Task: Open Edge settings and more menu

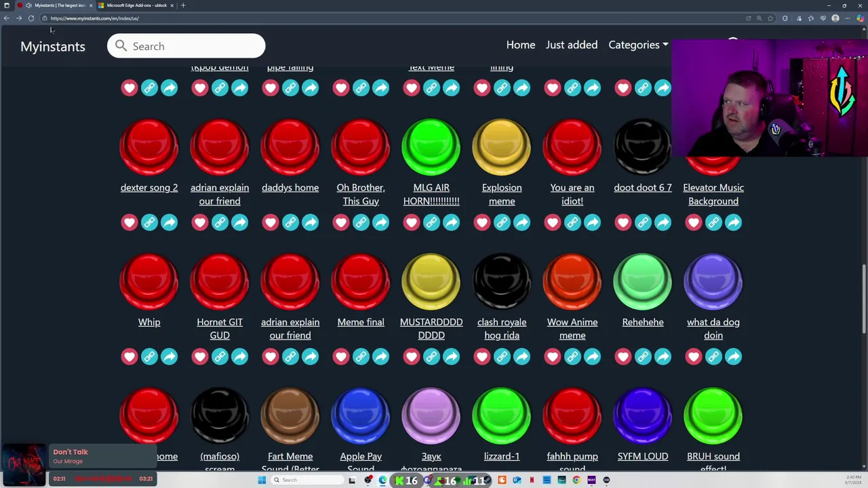Action: coord(848,18)
